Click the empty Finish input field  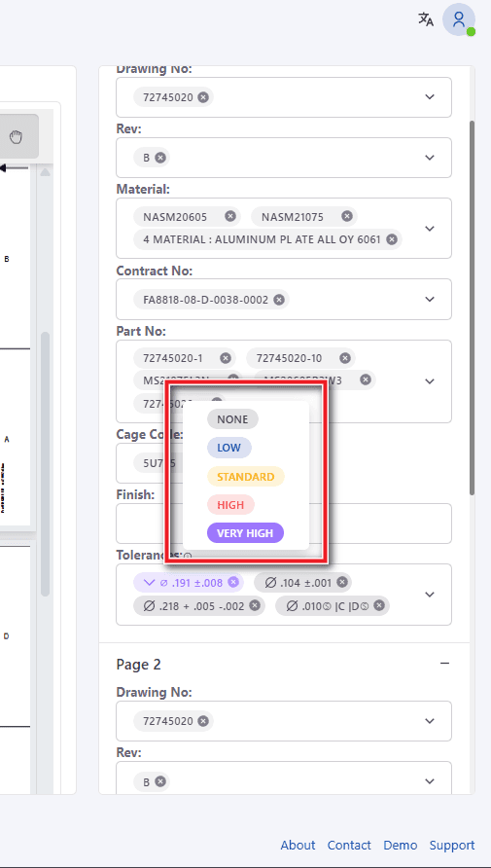point(284,524)
